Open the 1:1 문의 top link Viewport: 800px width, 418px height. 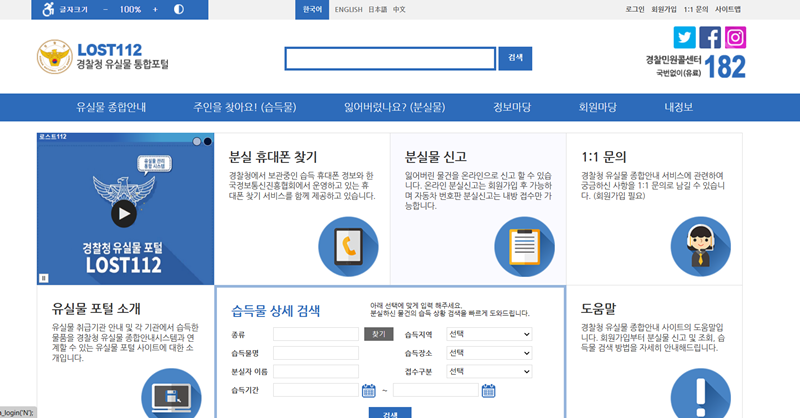[x=696, y=9]
